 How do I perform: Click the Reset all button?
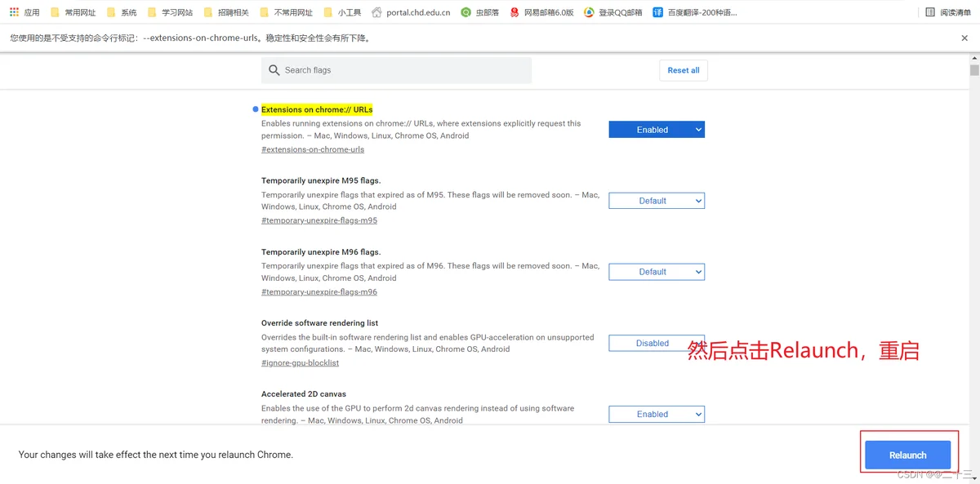pyautogui.click(x=684, y=70)
